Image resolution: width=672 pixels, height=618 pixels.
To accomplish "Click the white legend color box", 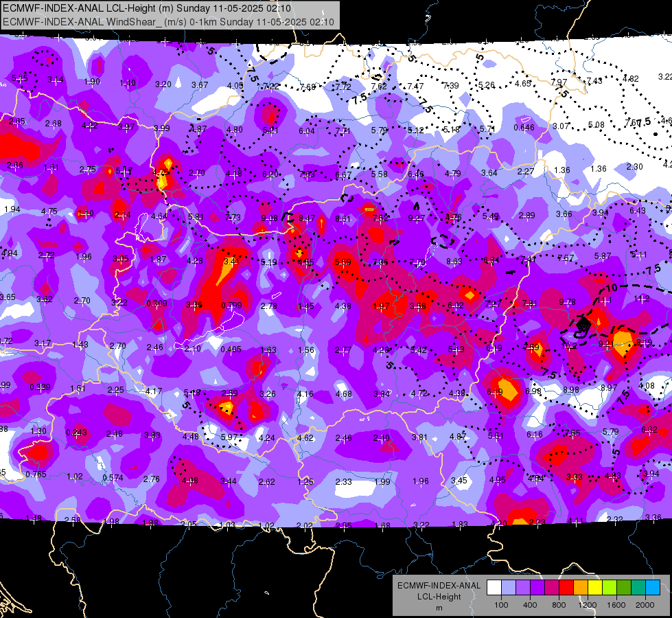I will click(x=494, y=588).
